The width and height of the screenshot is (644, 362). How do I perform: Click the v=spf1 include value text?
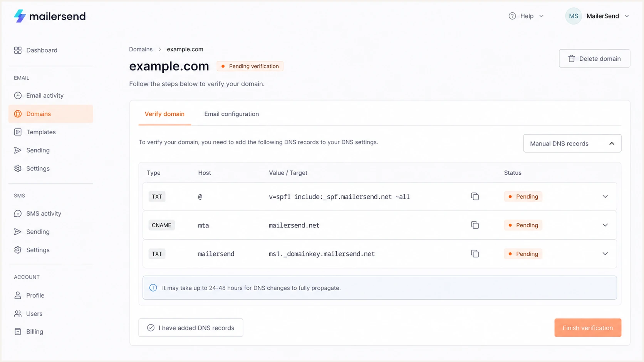339,197
